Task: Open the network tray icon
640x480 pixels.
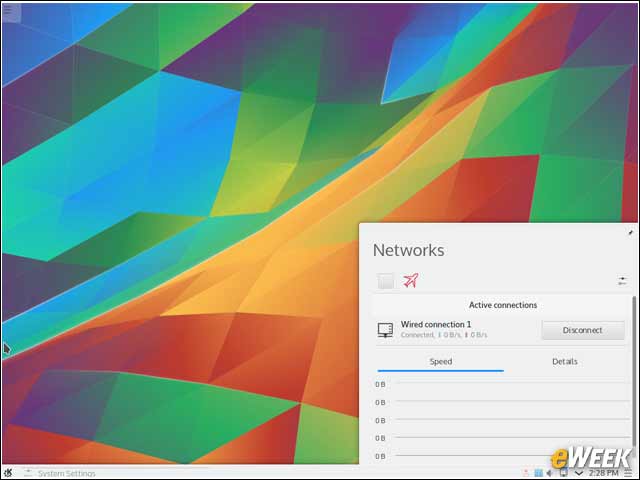Action: point(564,473)
